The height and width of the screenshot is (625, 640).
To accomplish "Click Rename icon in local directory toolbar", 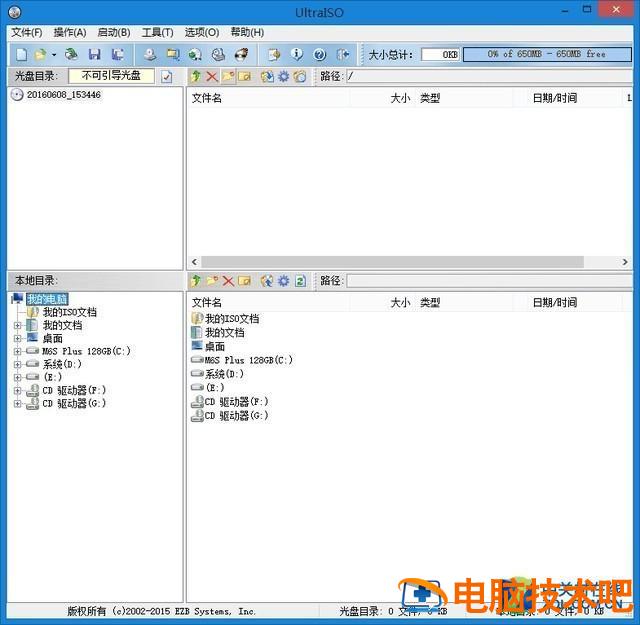I will [244, 281].
